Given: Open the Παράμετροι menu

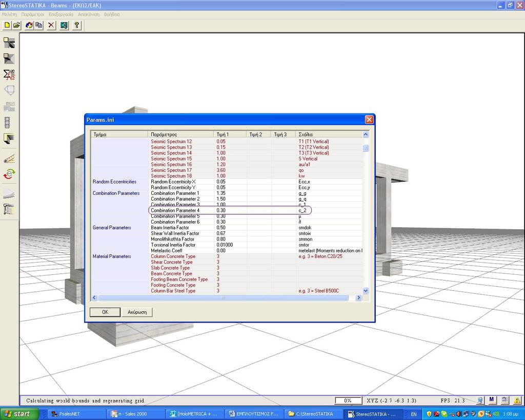Looking at the screenshot, I should 33,14.
